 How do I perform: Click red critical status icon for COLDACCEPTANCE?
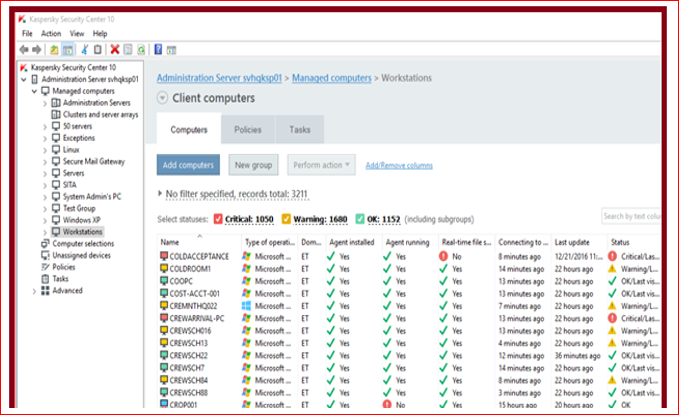coord(612,256)
